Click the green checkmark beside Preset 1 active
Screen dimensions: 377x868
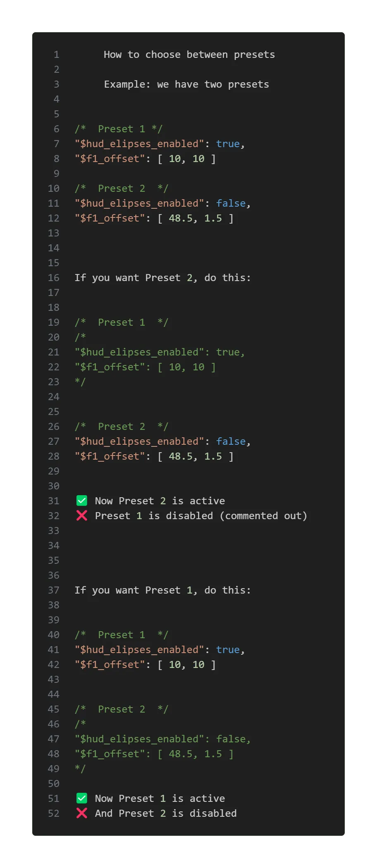[x=82, y=798]
